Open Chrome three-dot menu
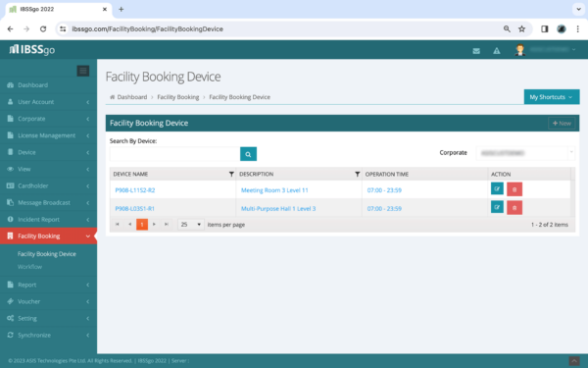Screen dimensions: 588x368 pos(577,28)
